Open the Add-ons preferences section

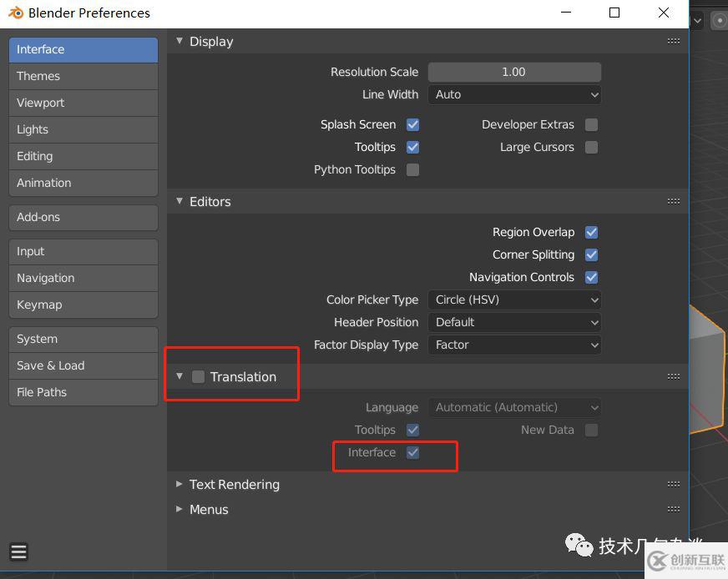pos(83,217)
